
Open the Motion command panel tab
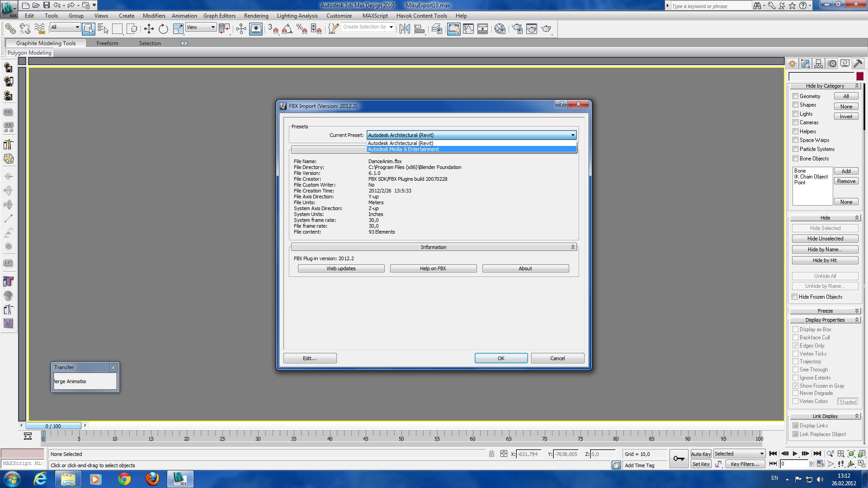(832, 64)
